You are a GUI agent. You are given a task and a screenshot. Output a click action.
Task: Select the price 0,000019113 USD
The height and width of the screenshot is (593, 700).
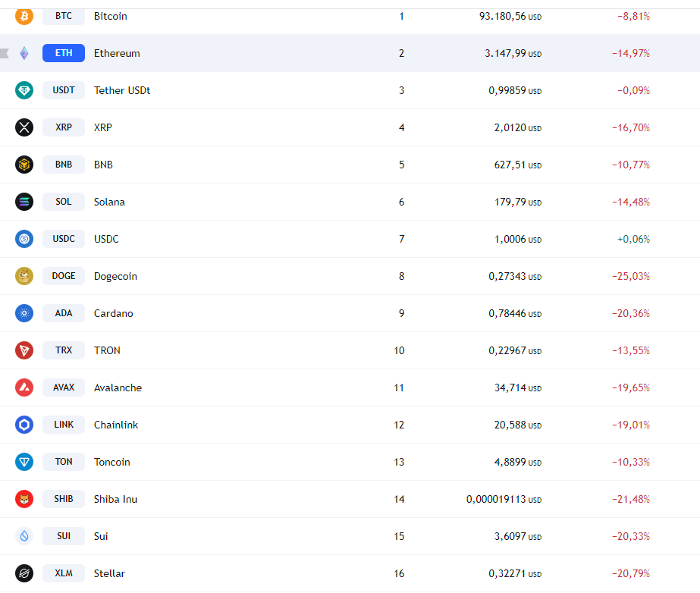[x=504, y=499]
